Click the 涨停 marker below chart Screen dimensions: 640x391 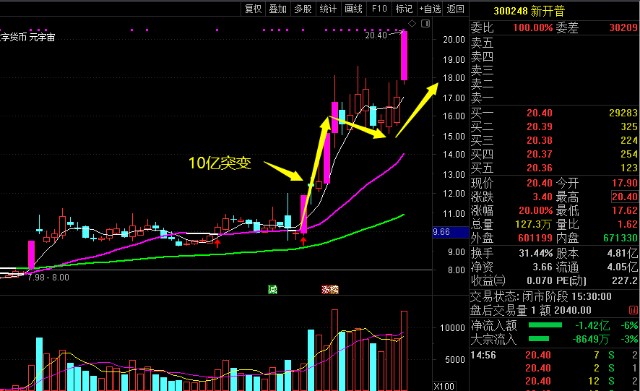point(330,289)
